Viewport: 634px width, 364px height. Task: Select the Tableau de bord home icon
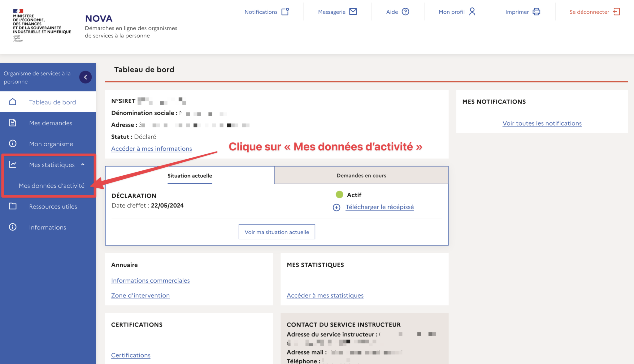tap(13, 102)
